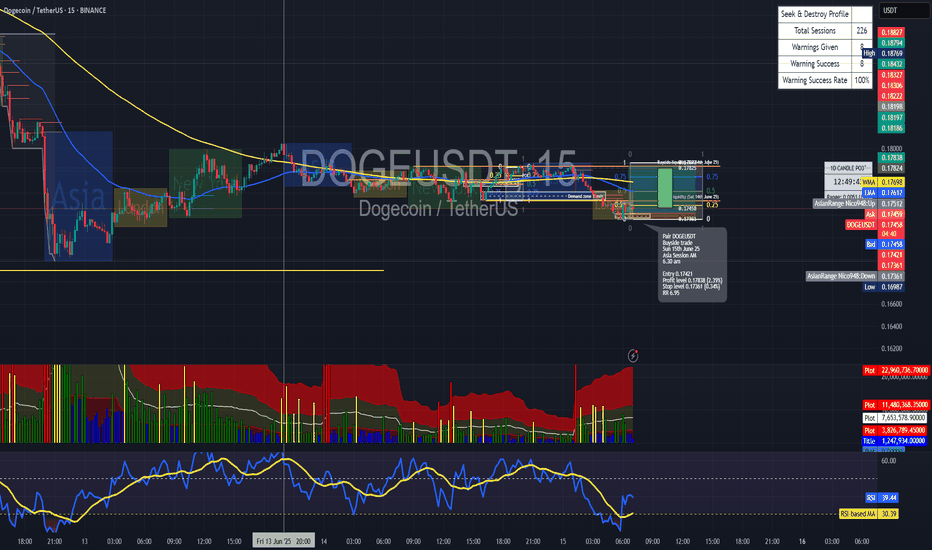Click the '16' date label on time axis
This screenshot has height=550, width=932.
[802, 541]
